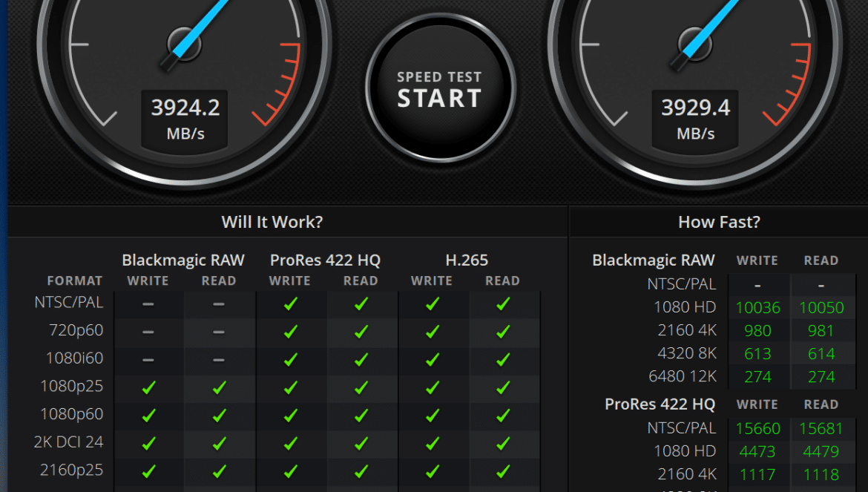This screenshot has width=868, height=492.
Task: Select the H.265 write checkmark for NTSC/PAL
Action: pyautogui.click(x=432, y=304)
